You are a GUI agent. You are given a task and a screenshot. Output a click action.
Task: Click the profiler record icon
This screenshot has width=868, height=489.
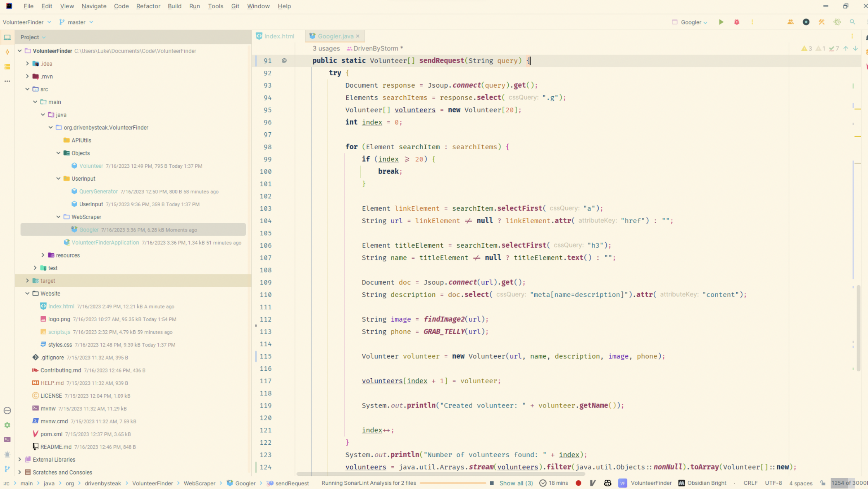point(806,22)
